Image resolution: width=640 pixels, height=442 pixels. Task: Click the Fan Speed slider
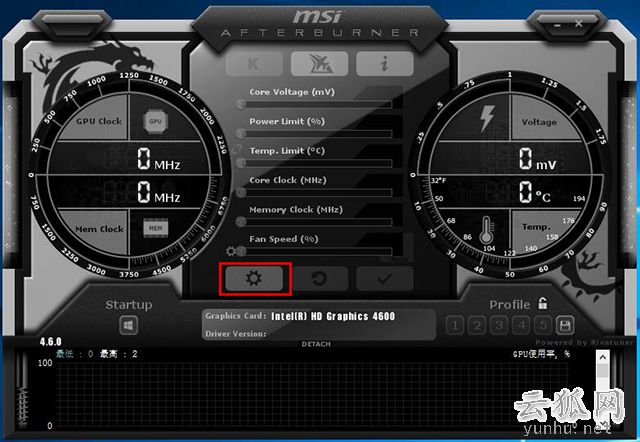(x=314, y=251)
